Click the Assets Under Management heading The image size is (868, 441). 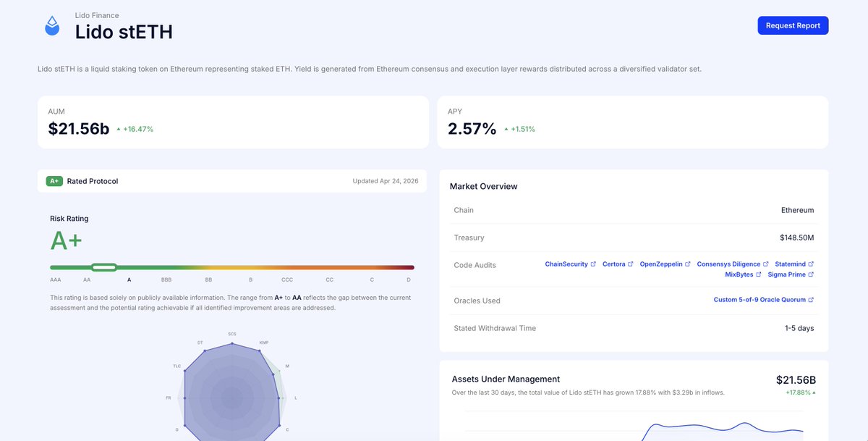click(506, 379)
